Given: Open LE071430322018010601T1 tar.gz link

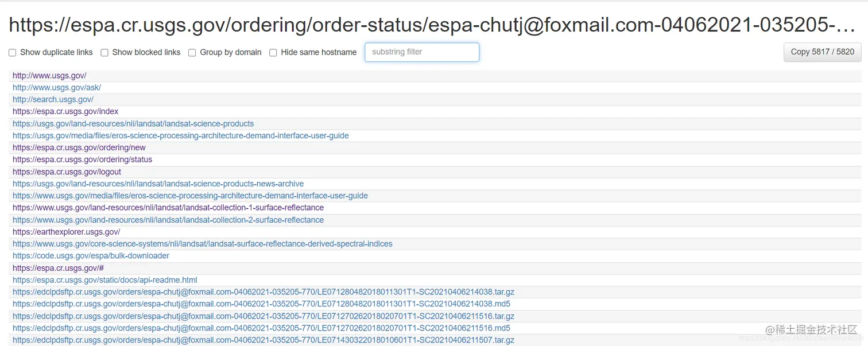Looking at the screenshot, I should (x=263, y=341).
